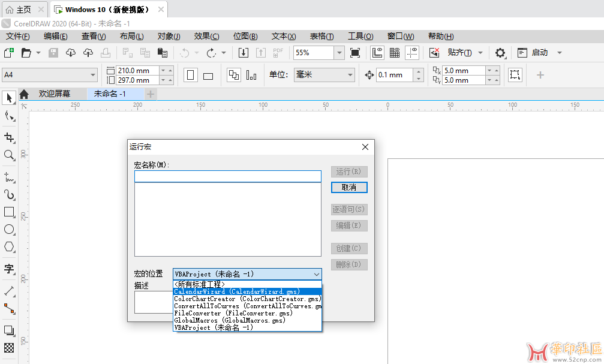Select the Zoom tool
The image size is (604, 364).
tap(10, 155)
